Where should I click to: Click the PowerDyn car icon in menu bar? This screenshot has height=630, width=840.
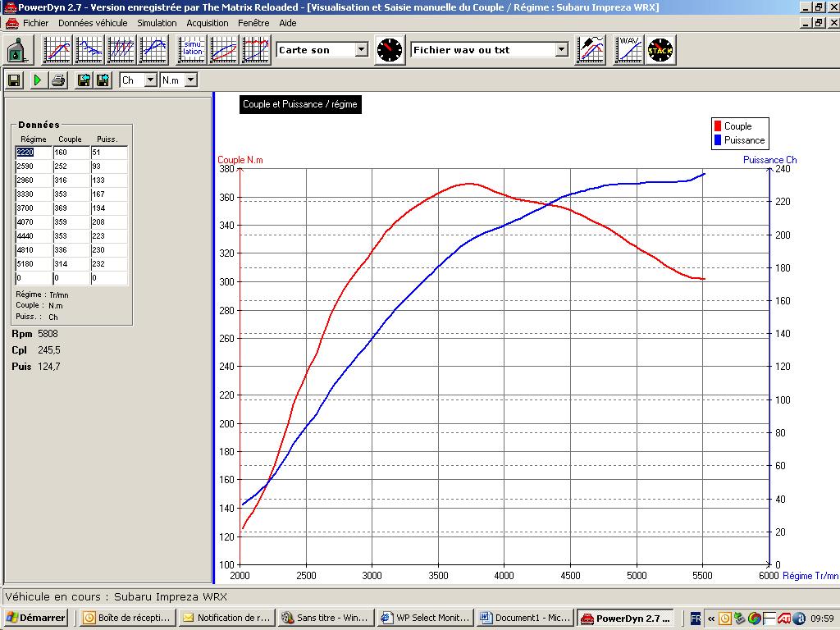[11, 23]
